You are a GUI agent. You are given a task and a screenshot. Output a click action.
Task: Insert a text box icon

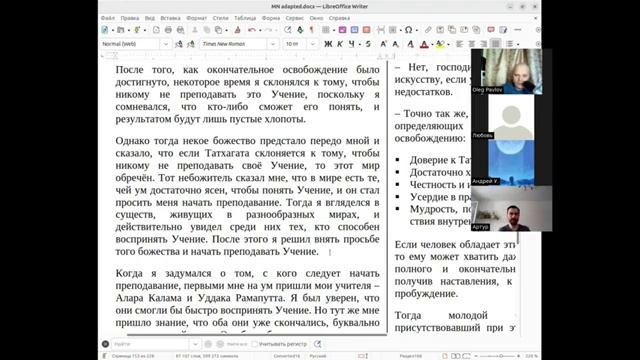tap(367, 30)
